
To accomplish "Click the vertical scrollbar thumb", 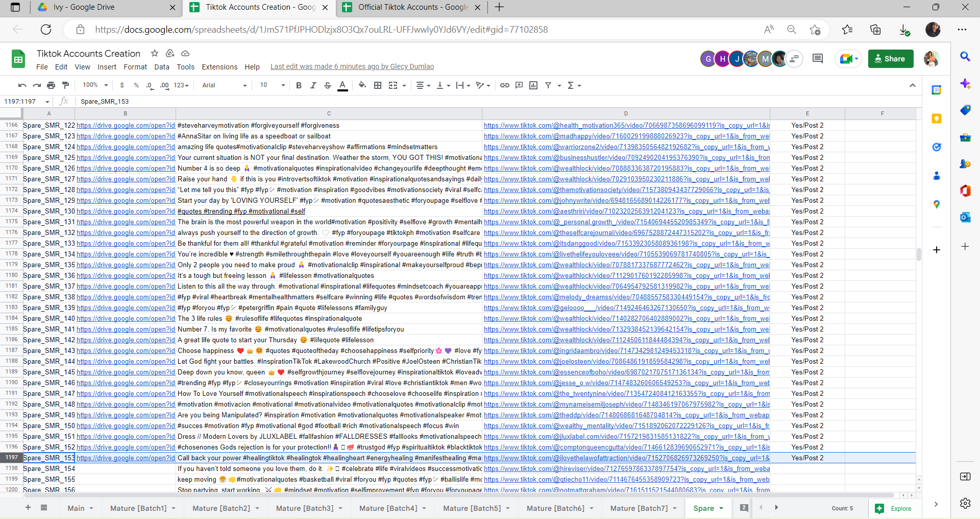I will click(919, 254).
